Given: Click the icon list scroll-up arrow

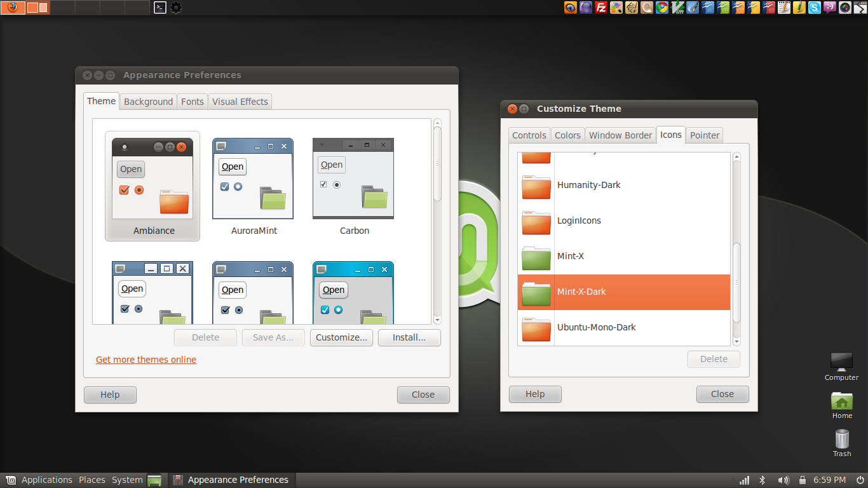Looking at the screenshot, I should 737,156.
